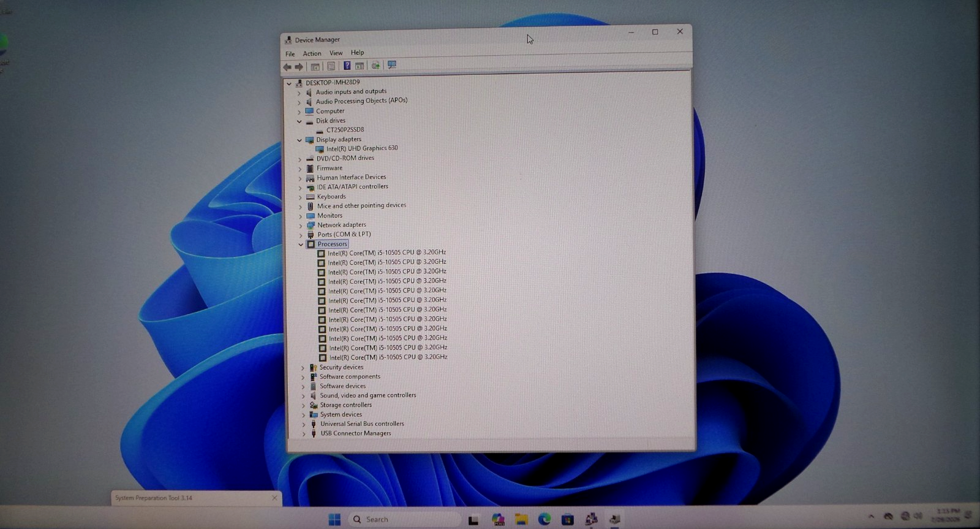Expand Audio inputs and outputs
The height and width of the screenshot is (529, 980).
(x=299, y=93)
